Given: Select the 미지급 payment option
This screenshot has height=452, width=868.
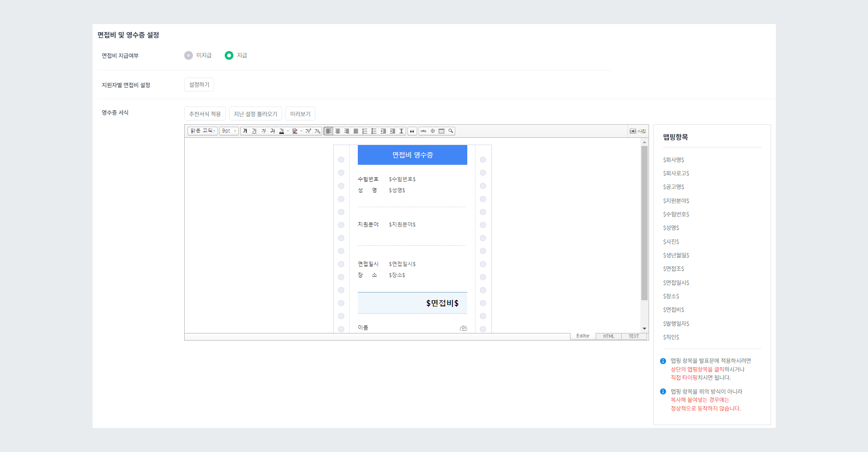Looking at the screenshot, I should [x=188, y=55].
